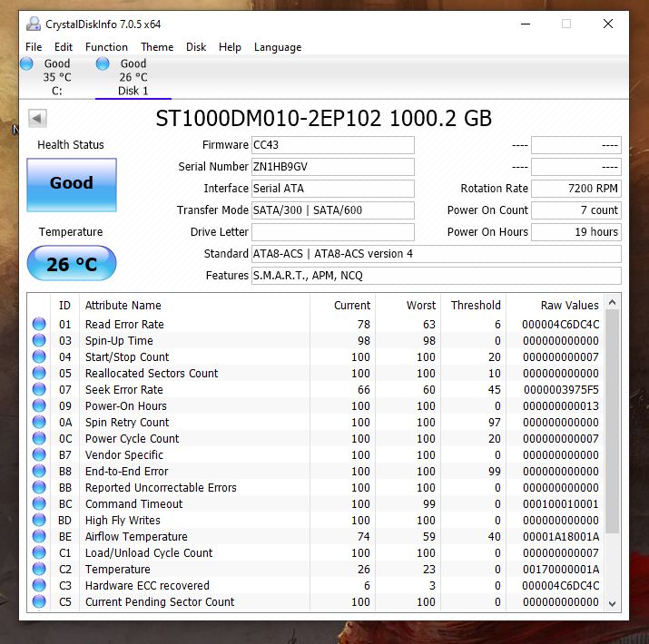Click the Standard field ATA8-ACS

pos(437,254)
